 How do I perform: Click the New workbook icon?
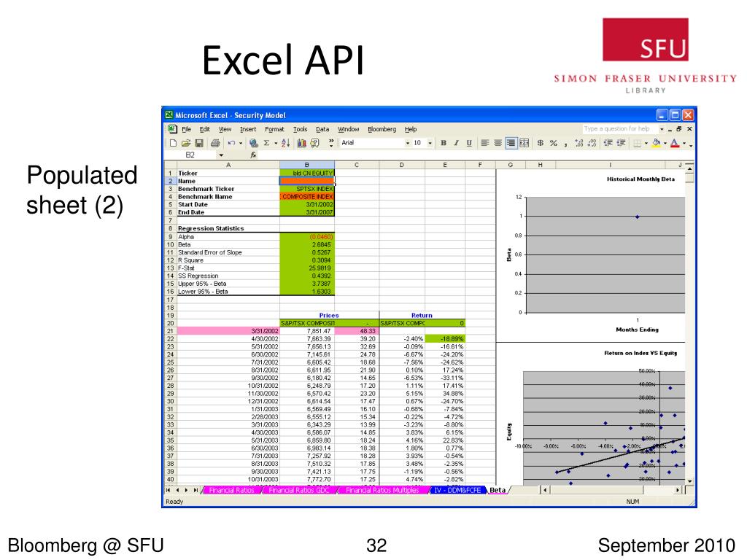(173, 143)
